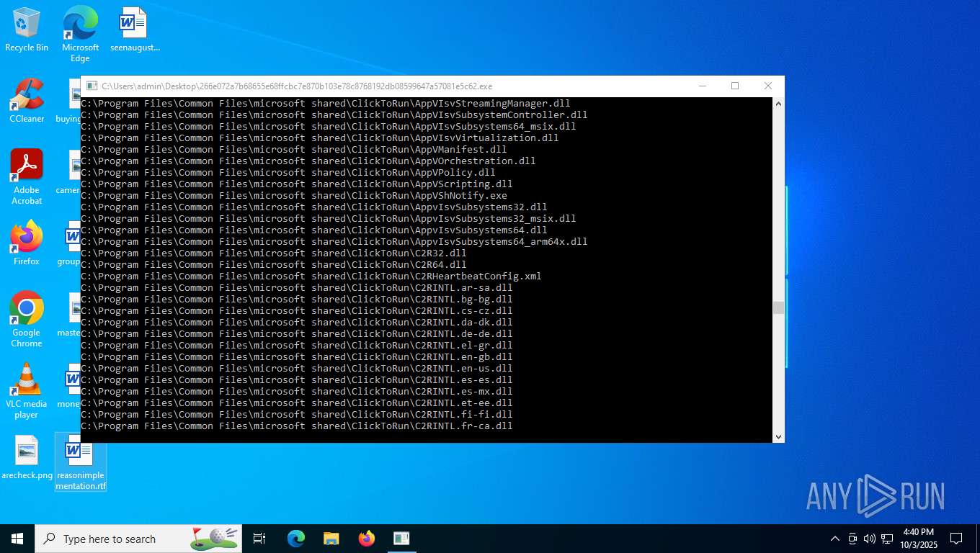Image resolution: width=980 pixels, height=553 pixels.
Task: Open network settings tray icon
Action: 887,539
